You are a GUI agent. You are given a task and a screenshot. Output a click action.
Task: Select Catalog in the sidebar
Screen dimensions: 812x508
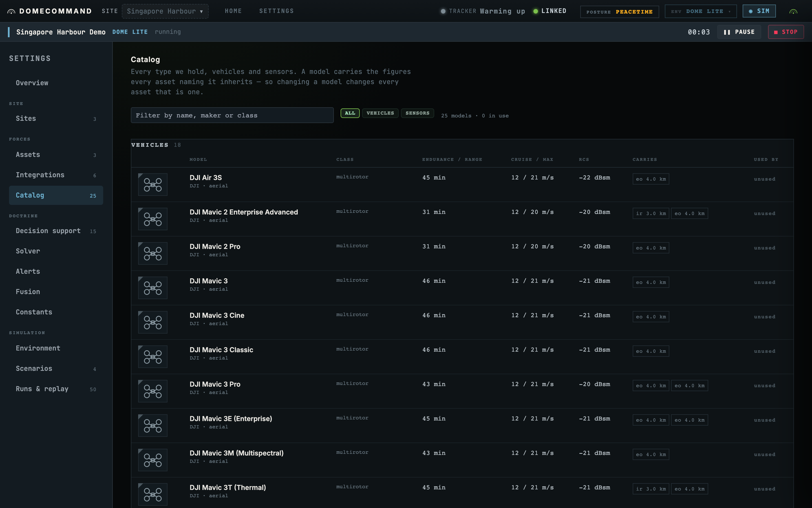pos(56,195)
